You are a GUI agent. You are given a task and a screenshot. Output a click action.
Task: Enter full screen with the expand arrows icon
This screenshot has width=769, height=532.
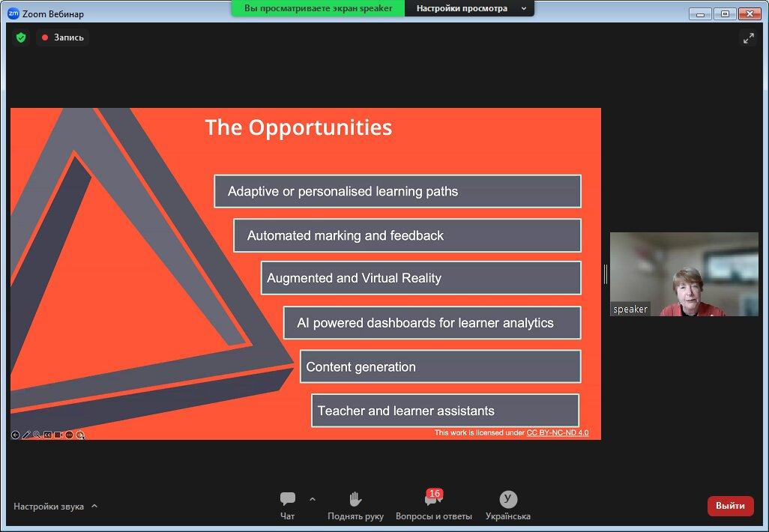tap(748, 38)
